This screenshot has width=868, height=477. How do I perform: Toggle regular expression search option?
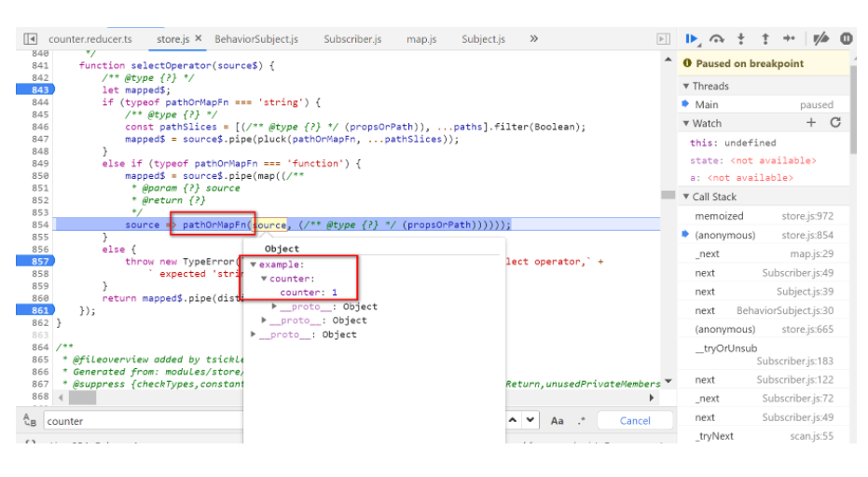pos(582,420)
